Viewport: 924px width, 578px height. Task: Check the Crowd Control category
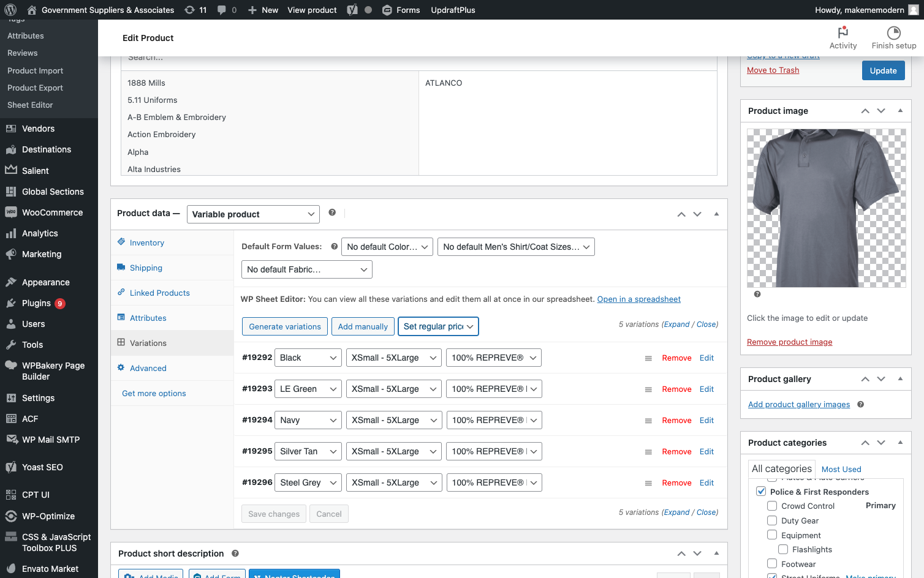[x=772, y=506]
